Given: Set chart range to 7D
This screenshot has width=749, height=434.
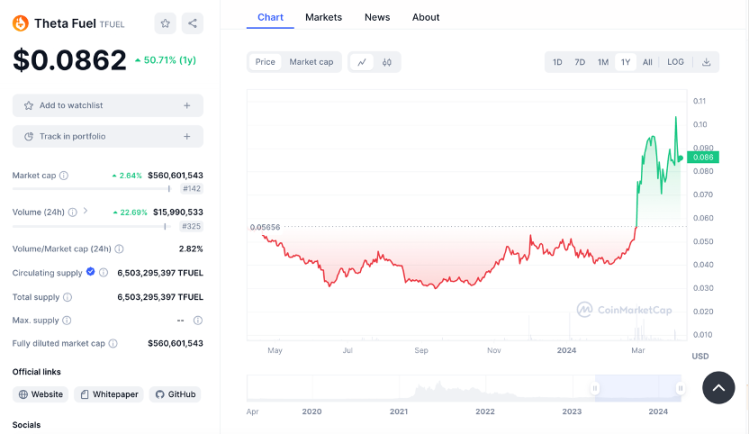Looking at the screenshot, I should (580, 62).
